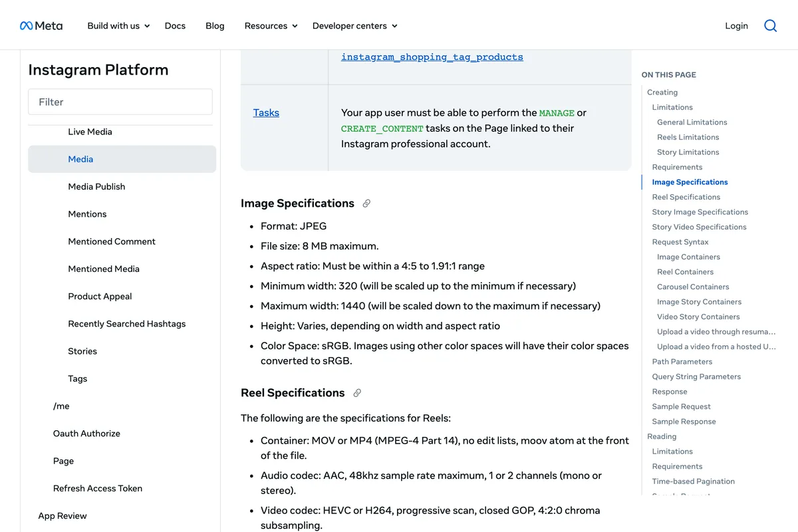This screenshot has height=532, width=798.
Task: Focus the sidebar Filter field
Action: click(x=120, y=102)
